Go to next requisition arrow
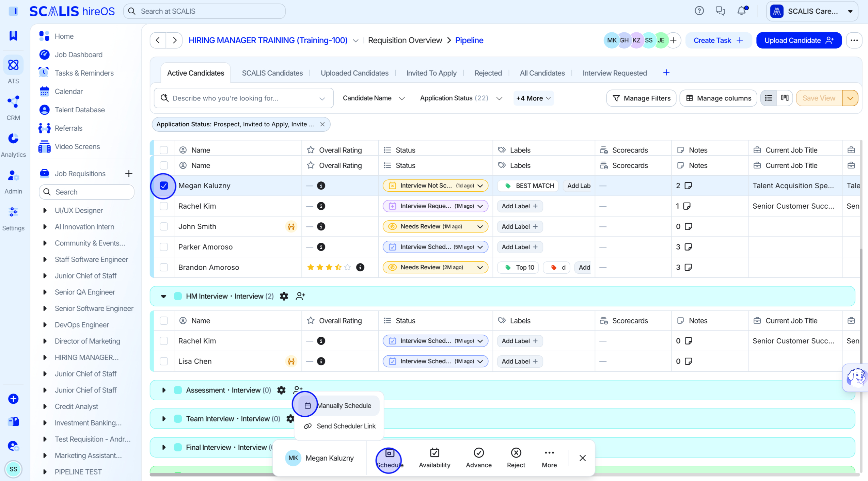Screen dimensions: 868x481 174,40
